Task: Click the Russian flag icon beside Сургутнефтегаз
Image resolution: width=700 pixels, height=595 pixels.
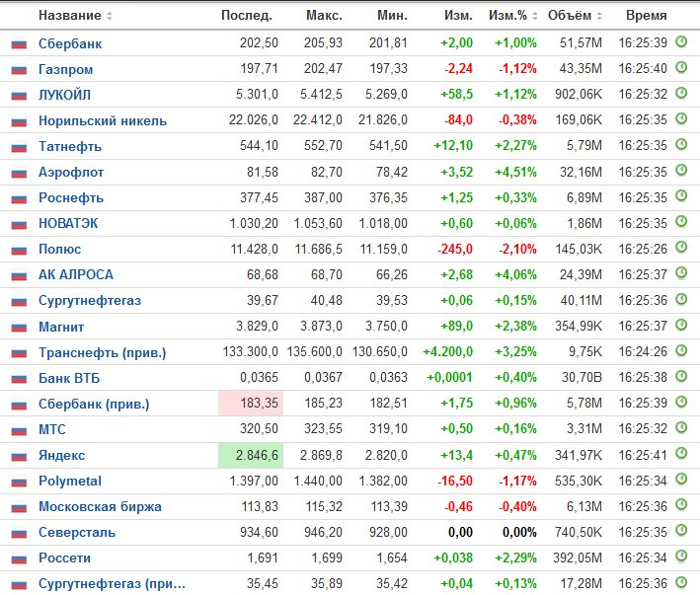Action: (19, 302)
